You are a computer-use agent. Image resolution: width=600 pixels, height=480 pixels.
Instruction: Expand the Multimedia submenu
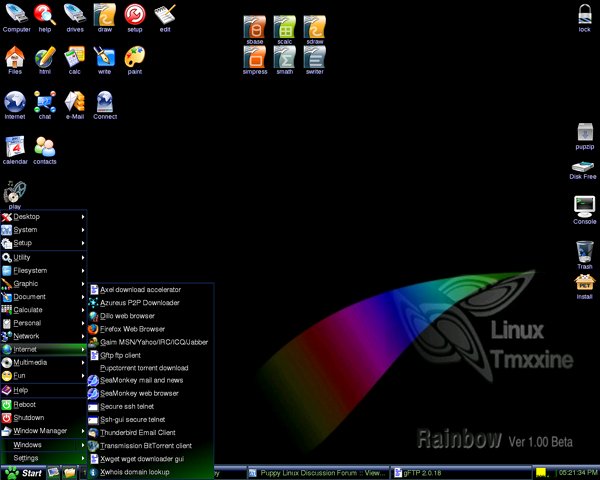pyautogui.click(x=43, y=362)
